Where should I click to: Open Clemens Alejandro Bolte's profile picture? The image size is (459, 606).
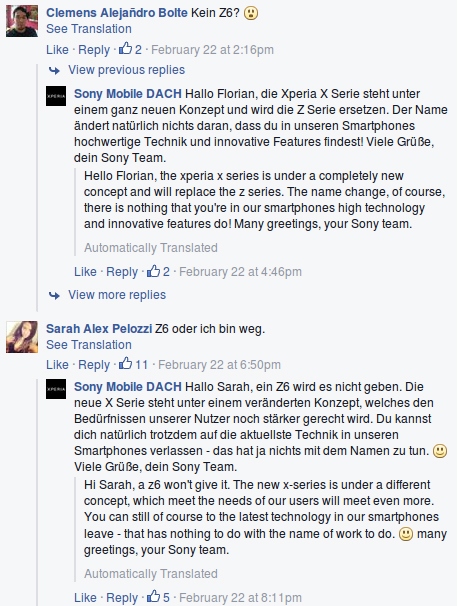click(22, 21)
